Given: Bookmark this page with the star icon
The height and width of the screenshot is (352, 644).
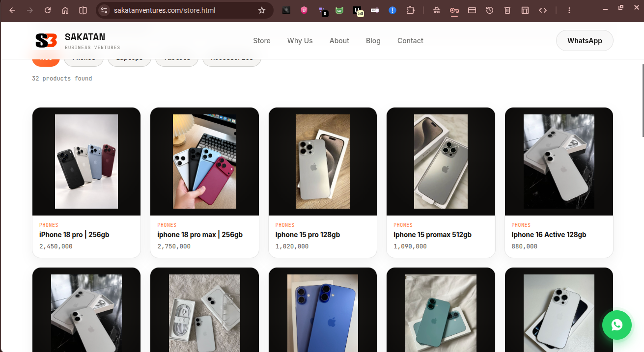Looking at the screenshot, I should coord(262,10).
